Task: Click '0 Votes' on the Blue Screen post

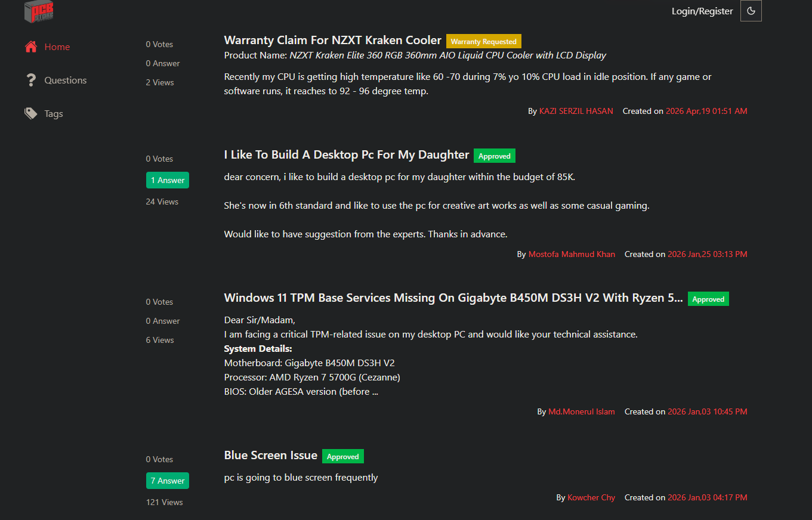Action: [x=159, y=459]
